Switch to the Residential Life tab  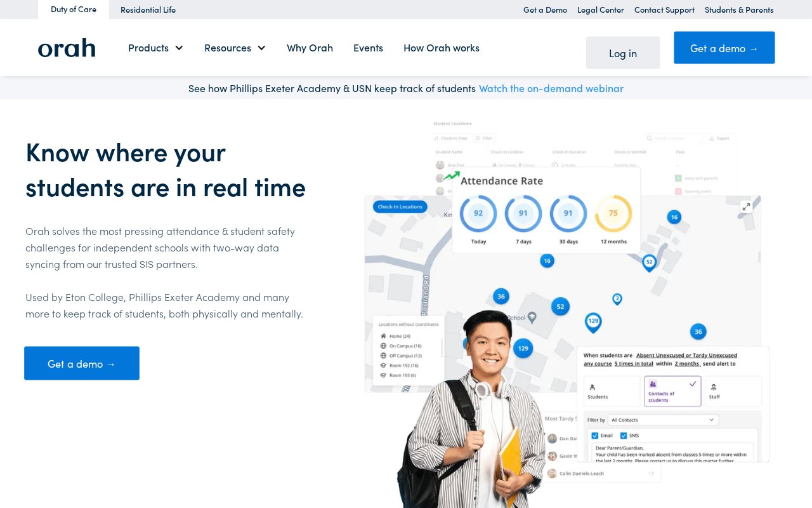point(148,10)
